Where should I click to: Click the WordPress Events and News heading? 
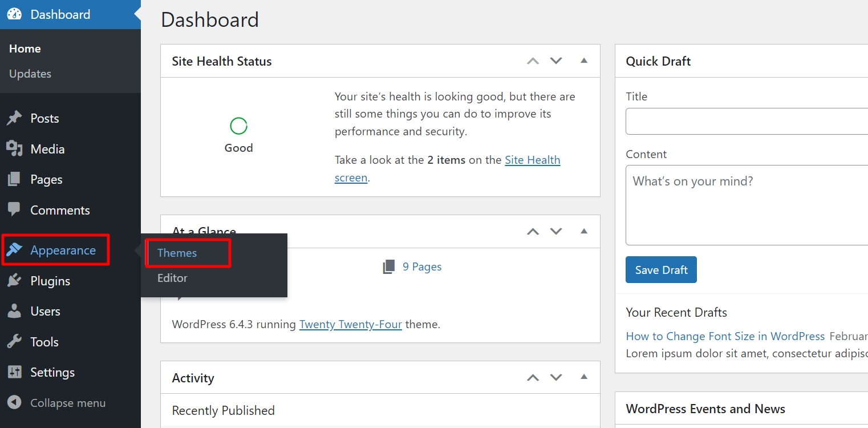coord(705,409)
